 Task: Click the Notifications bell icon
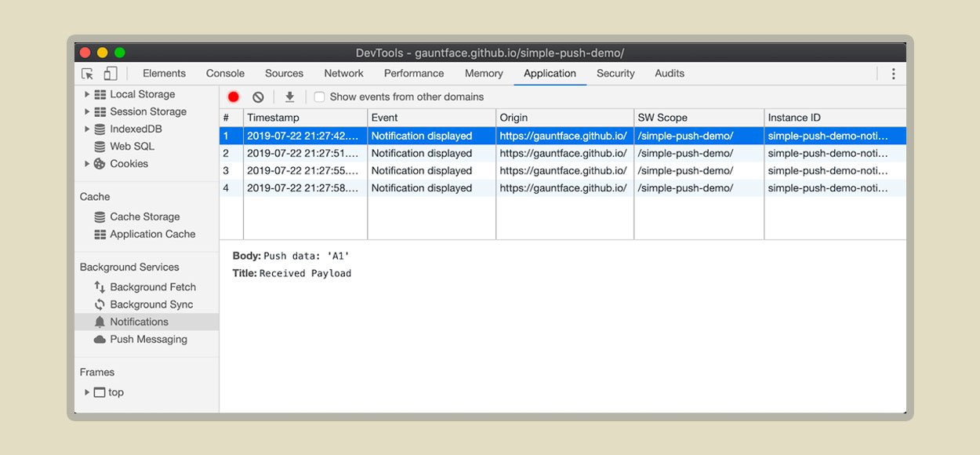tap(100, 322)
